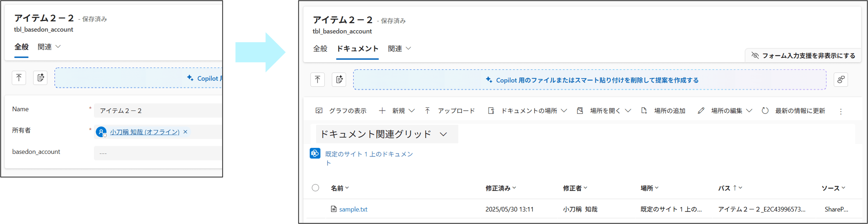The height and width of the screenshot is (224, 868).
Task: Click the Copilot file drop area in the left window
Action: click(x=138, y=78)
